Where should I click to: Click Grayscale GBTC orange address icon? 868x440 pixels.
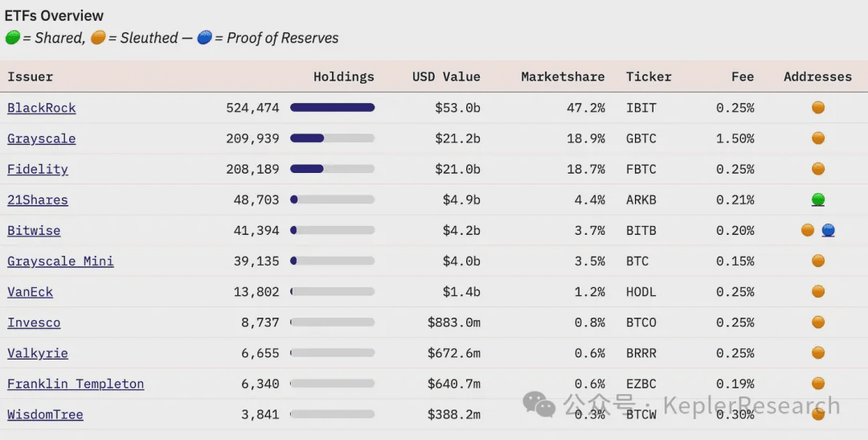point(818,138)
